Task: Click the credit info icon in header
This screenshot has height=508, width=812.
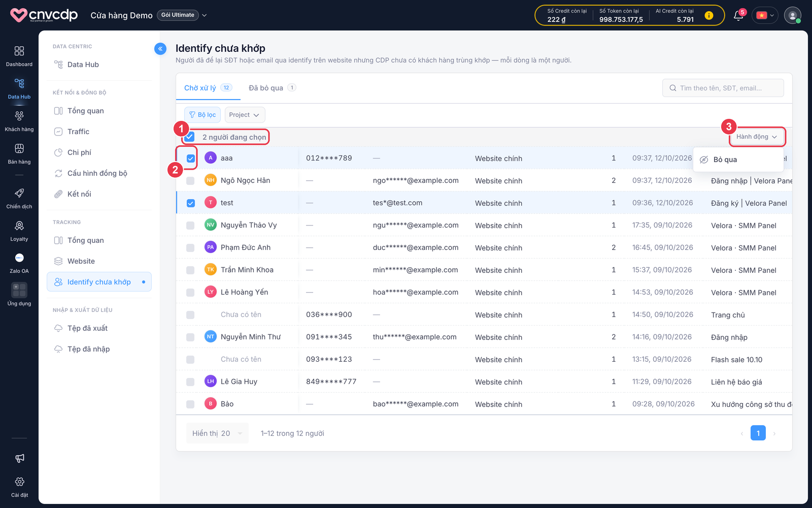Action: pyautogui.click(x=709, y=16)
